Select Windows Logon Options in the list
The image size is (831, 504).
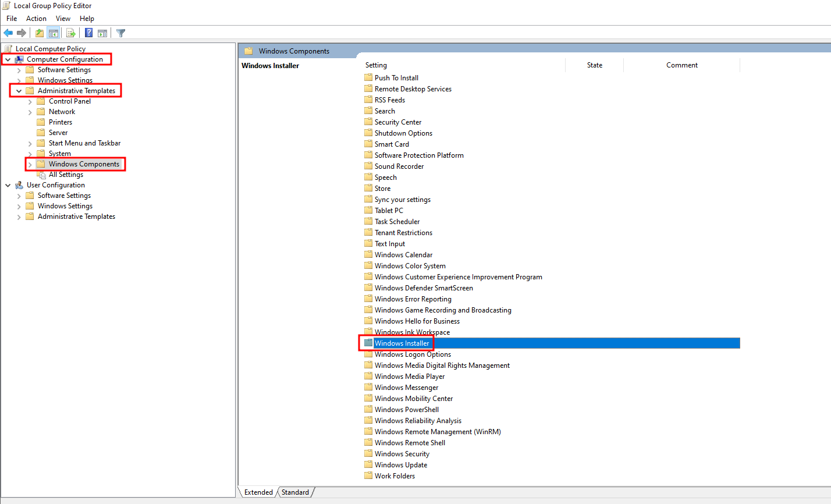click(x=413, y=354)
